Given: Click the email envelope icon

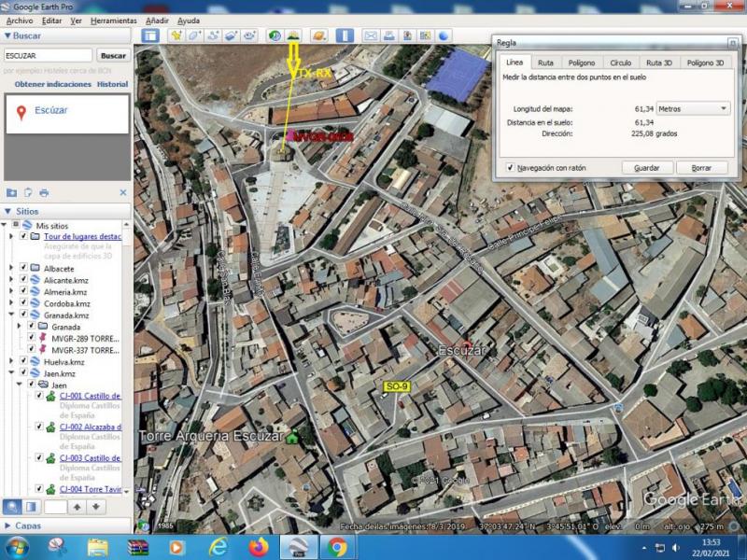Looking at the screenshot, I should (371, 35).
